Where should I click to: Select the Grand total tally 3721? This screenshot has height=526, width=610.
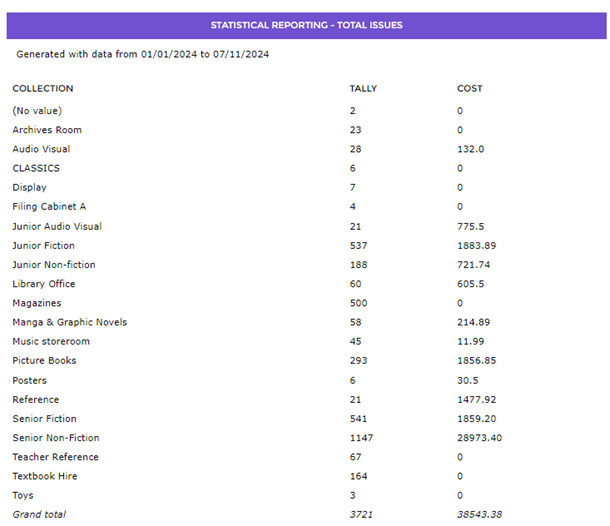[x=361, y=514]
